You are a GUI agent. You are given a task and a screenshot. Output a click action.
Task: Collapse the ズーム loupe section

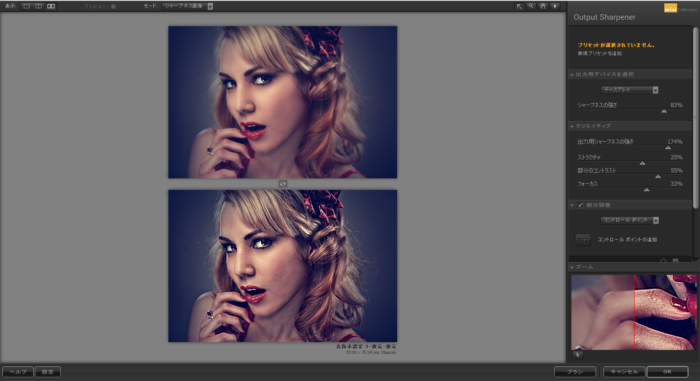click(x=572, y=267)
